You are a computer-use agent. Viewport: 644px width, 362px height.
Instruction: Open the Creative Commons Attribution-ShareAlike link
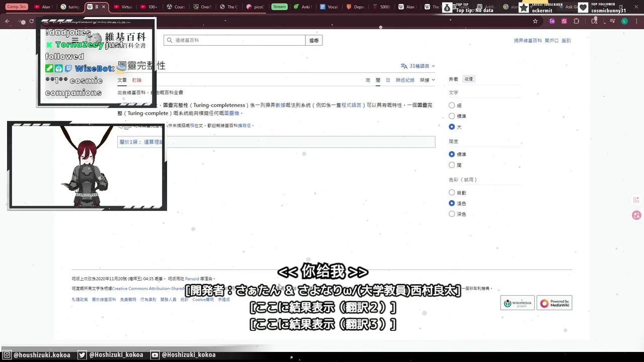tap(148, 289)
